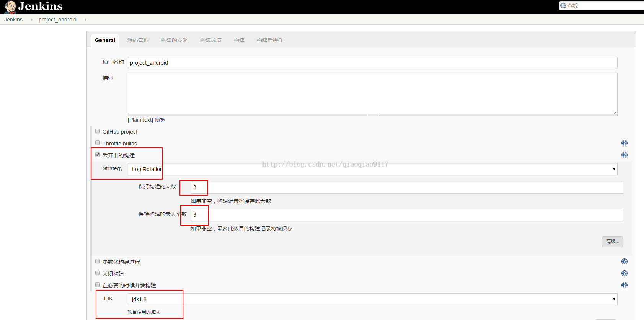
Task: Click into the 描述 text area
Action: [x=372, y=93]
